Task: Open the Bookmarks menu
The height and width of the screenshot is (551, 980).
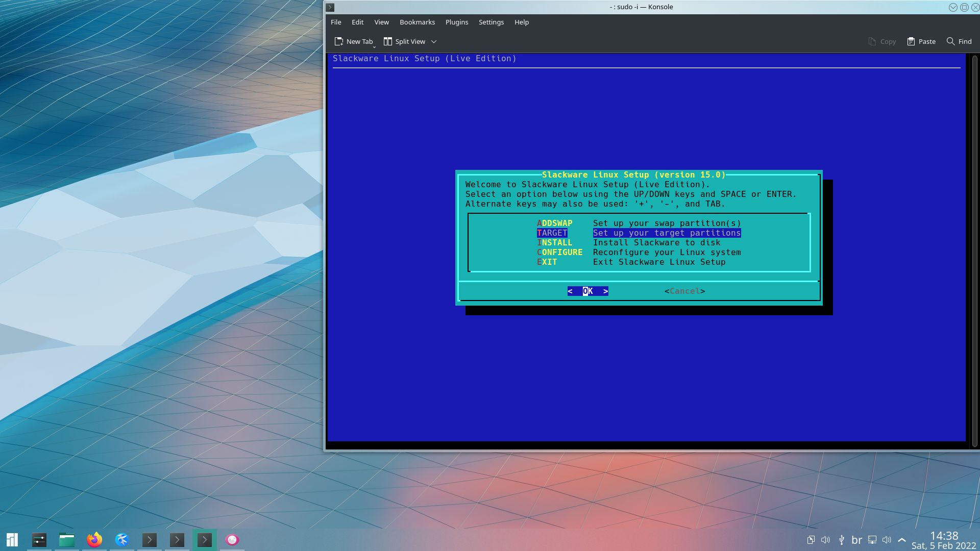Action: click(417, 22)
